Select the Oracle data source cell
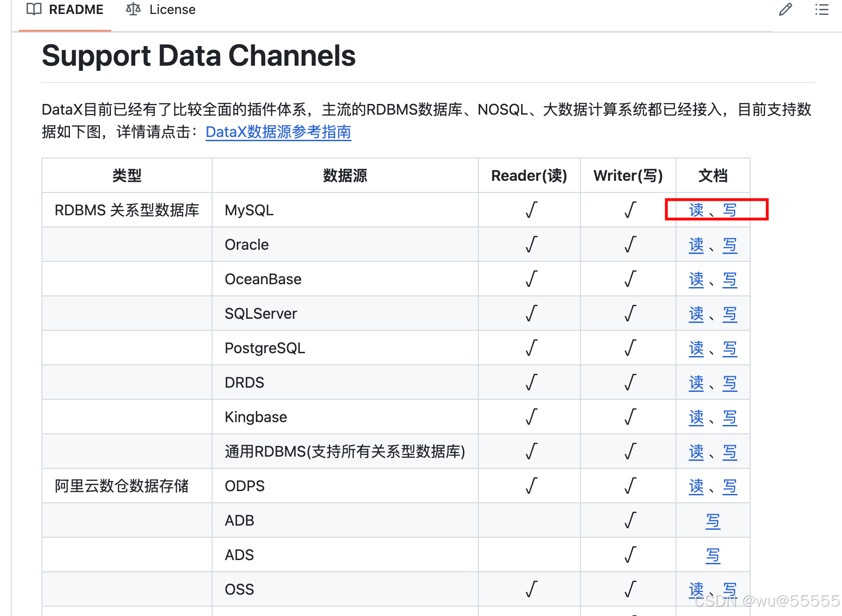842x616 pixels. click(345, 245)
